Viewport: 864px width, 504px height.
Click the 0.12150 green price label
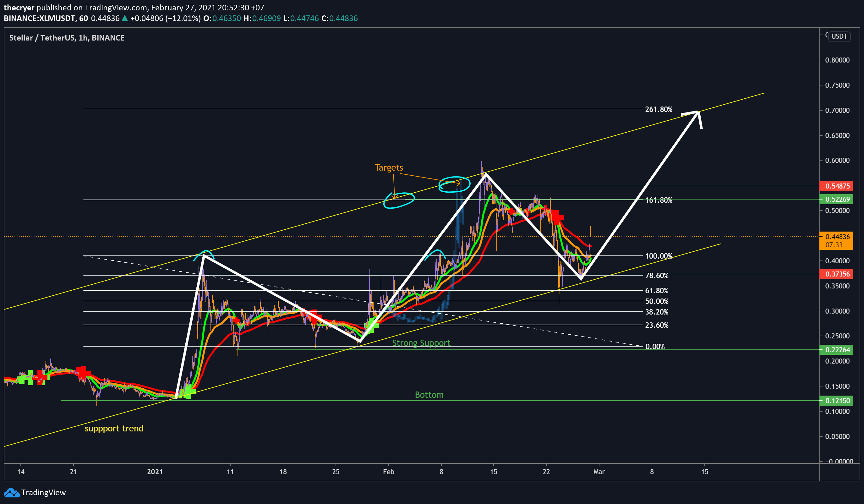point(836,400)
